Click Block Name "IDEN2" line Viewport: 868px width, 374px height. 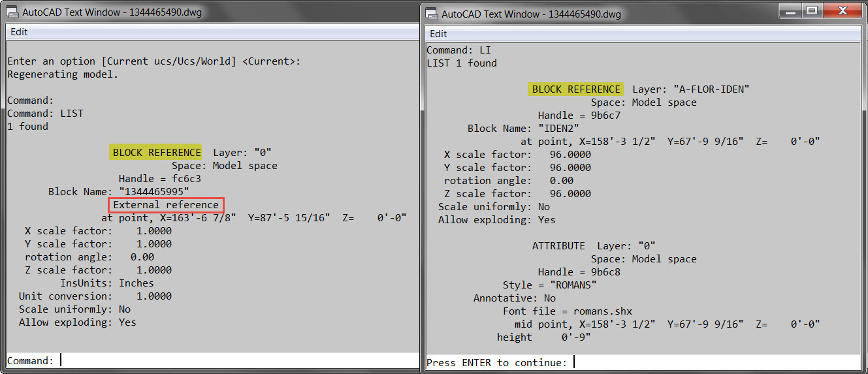coord(523,129)
